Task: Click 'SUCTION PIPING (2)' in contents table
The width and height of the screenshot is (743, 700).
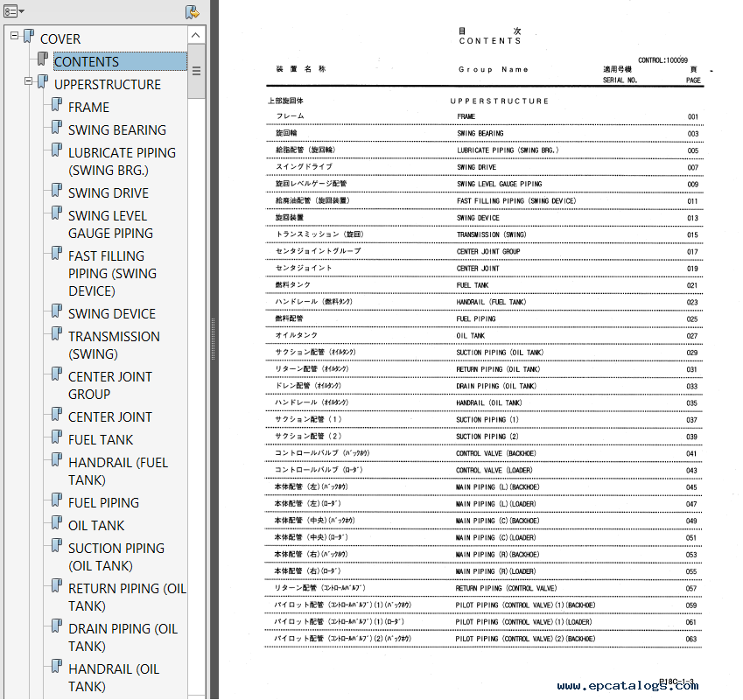Action: tap(487, 437)
